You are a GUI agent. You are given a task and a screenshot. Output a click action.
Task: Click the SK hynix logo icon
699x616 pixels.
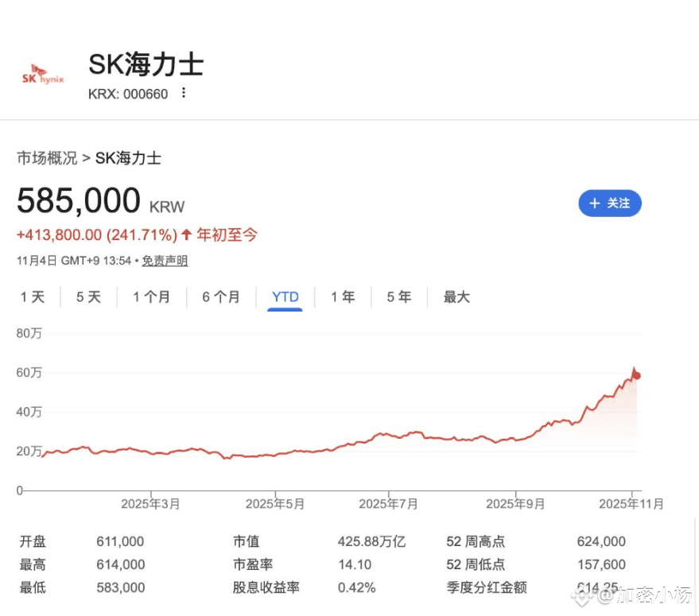(x=43, y=76)
